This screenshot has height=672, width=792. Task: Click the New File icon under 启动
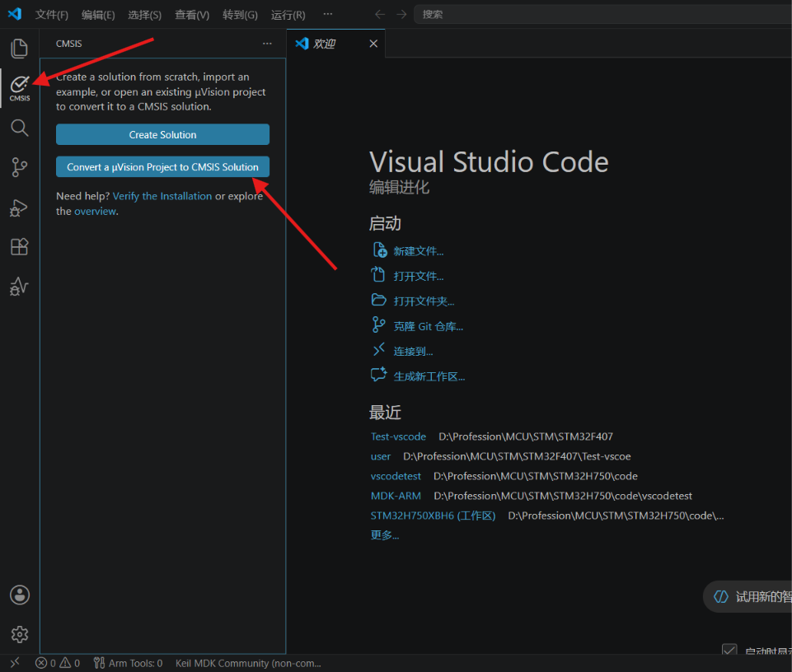click(380, 250)
